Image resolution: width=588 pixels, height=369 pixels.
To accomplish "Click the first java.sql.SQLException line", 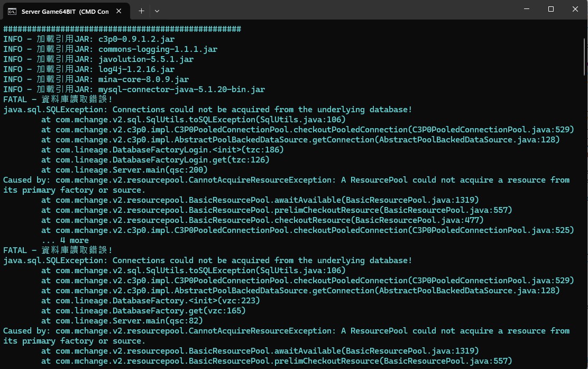I will point(208,110).
